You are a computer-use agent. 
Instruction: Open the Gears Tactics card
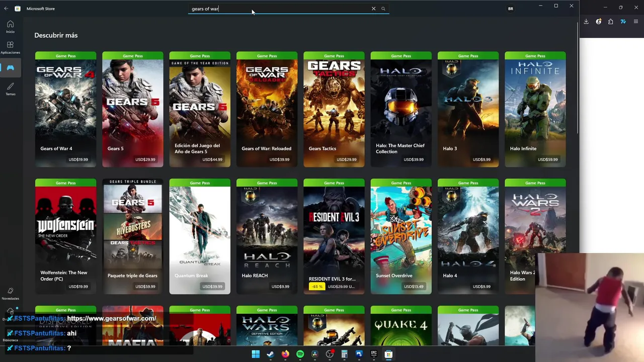pyautogui.click(x=334, y=109)
